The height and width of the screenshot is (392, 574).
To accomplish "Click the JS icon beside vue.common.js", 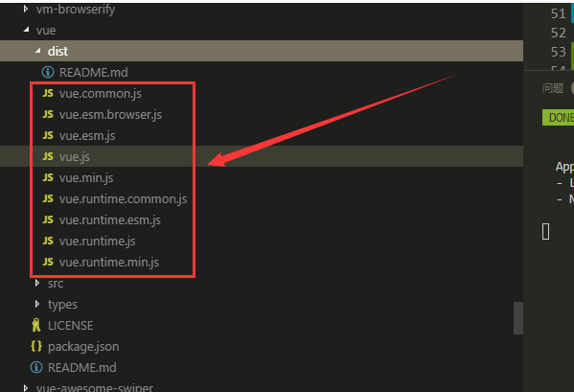I will point(48,93).
